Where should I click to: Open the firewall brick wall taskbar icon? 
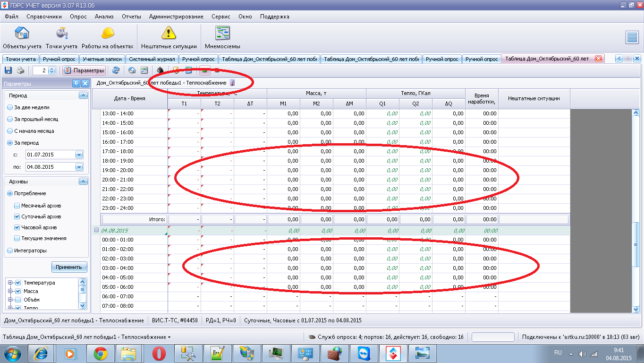[334, 353]
